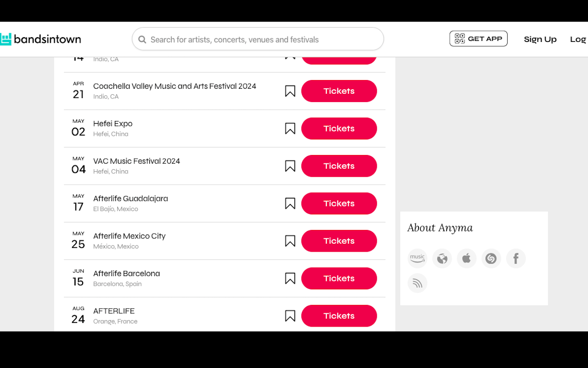Click the AUG 24 date label
Viewport: 588px width, 368px height.
[x=79, y=316]
